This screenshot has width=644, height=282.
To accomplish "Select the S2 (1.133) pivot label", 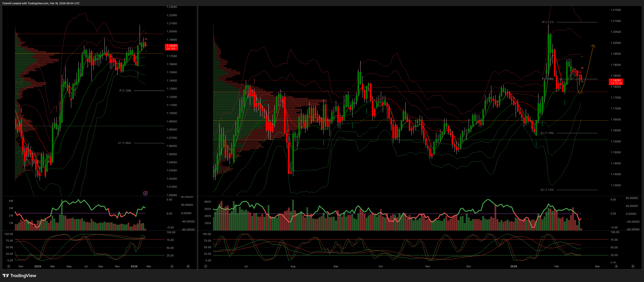I will coord(547,190).
